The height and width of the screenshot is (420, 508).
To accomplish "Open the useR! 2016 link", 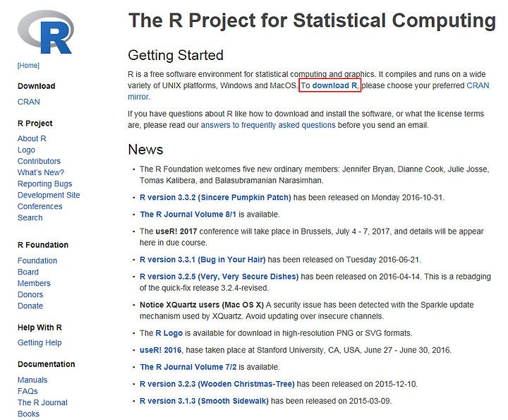I will tap(161, 350).
